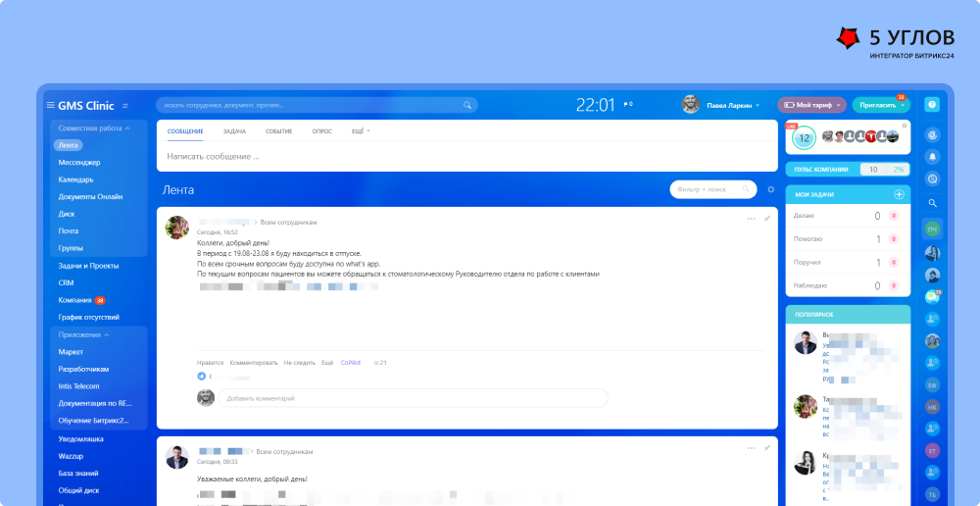This screenshot has width=980, height=506.
Task: Switch to the Задача tab
Action: [234, 130]
